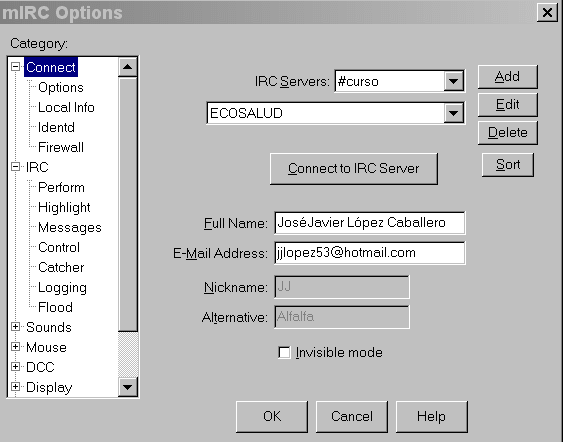Expand the Sounds category
This screenshot has width=563, height=442.
(15, 327)
